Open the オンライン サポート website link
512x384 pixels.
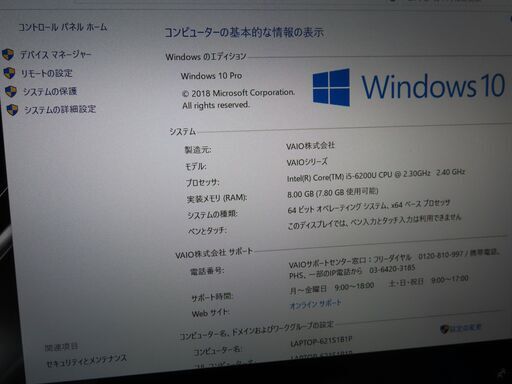[315, 304]
